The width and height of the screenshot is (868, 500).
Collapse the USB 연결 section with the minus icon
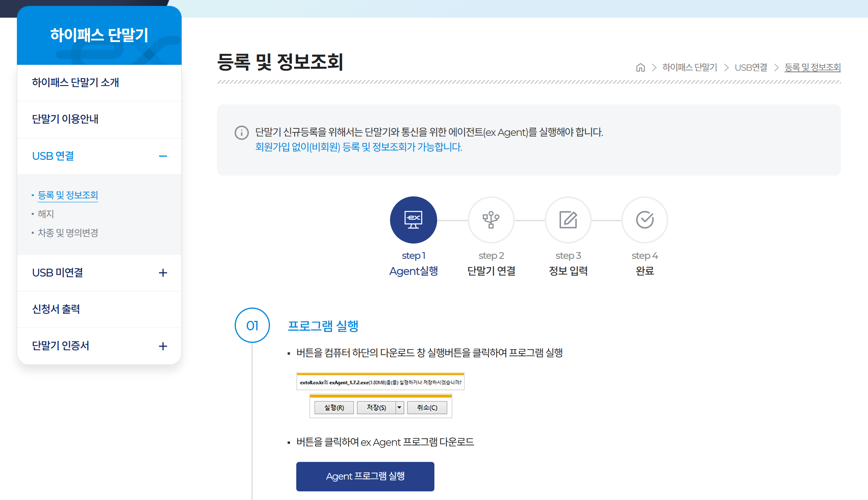163,156
